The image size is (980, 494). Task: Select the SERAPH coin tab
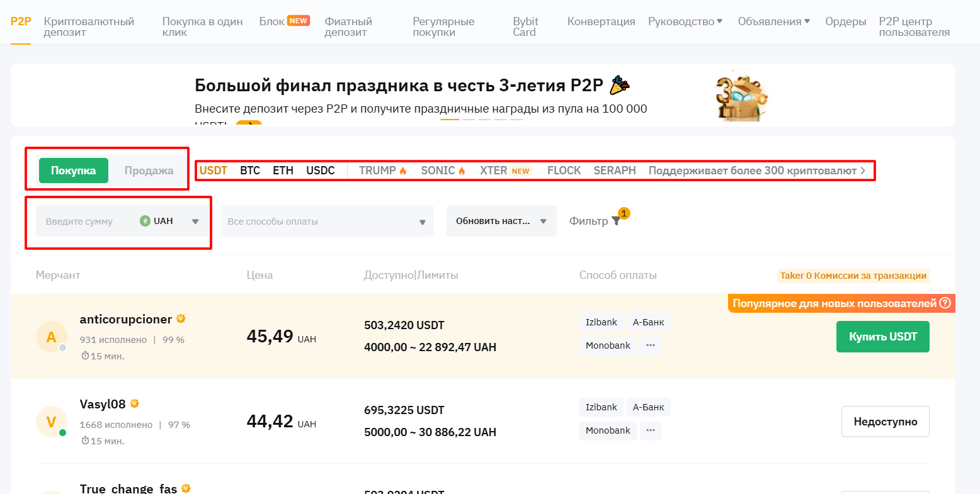click(615, 171)
